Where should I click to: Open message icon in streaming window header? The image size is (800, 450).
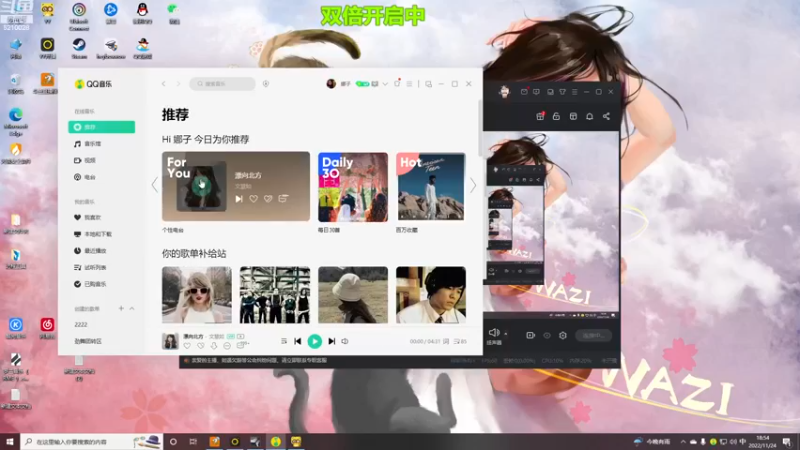pyautogui.click(x=536, y=92)
